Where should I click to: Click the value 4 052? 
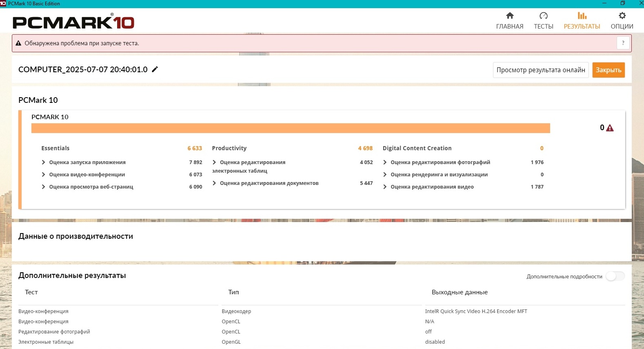[366, 162]
